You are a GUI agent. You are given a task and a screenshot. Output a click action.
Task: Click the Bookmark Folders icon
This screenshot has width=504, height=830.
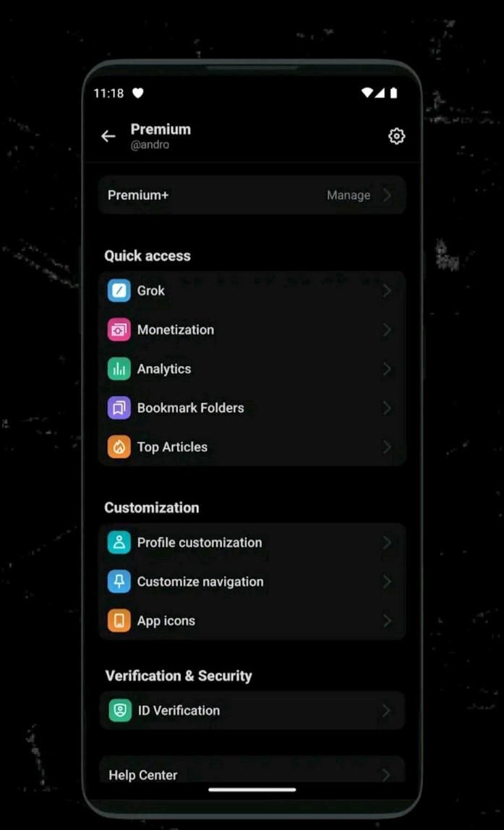[120, 407]
